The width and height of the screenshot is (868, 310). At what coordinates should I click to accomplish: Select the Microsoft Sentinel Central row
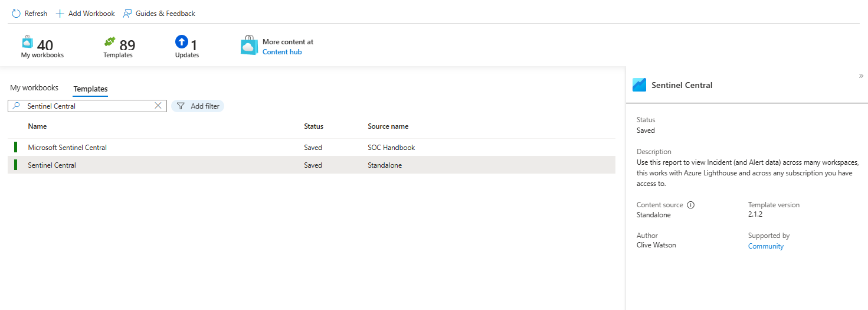pyautogui.click(x=312, y=148)
